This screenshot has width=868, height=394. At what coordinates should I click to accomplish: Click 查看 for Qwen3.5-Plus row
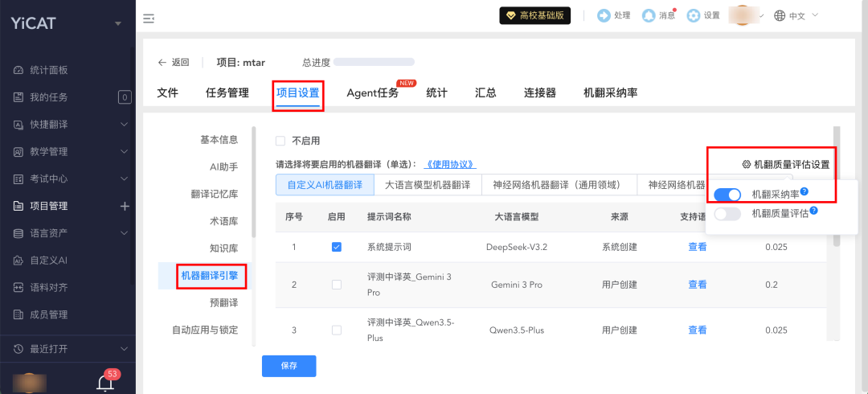(x=698, y=330)
